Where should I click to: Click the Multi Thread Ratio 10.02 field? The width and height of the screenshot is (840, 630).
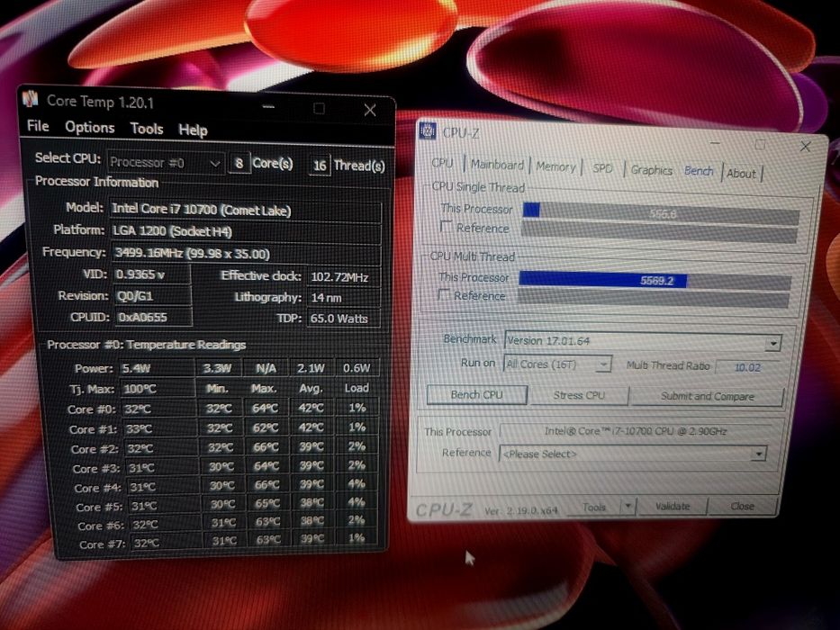(746, 367)
